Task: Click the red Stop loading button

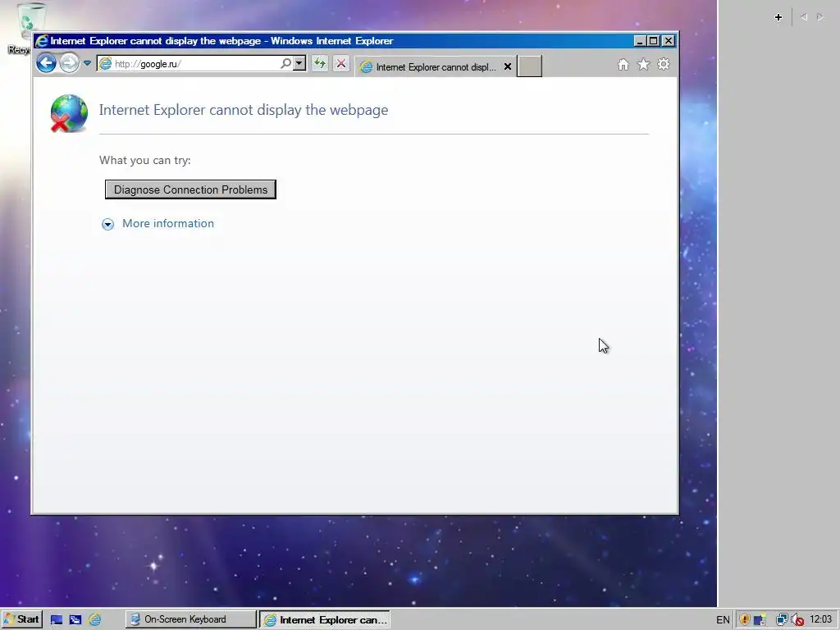Action: [x=341, y=64]
